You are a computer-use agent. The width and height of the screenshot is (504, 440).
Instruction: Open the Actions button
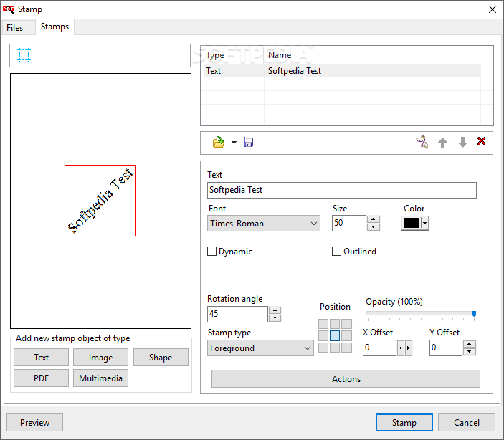click(346, 379)
